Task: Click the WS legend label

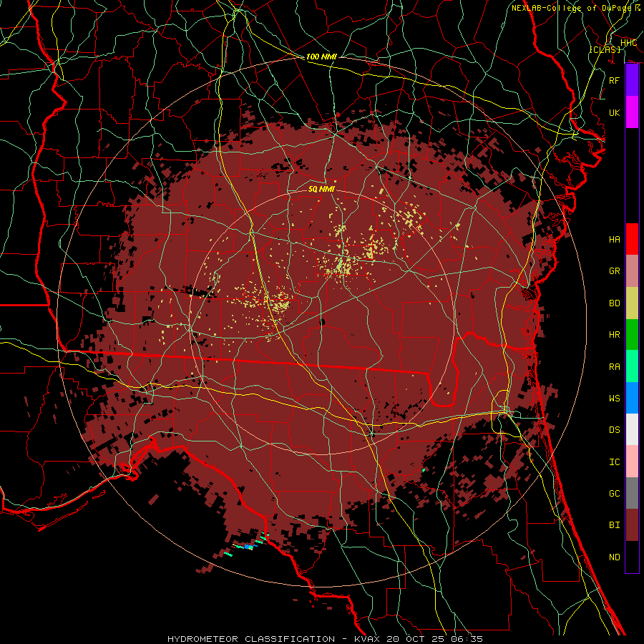Action: (615, 399)
